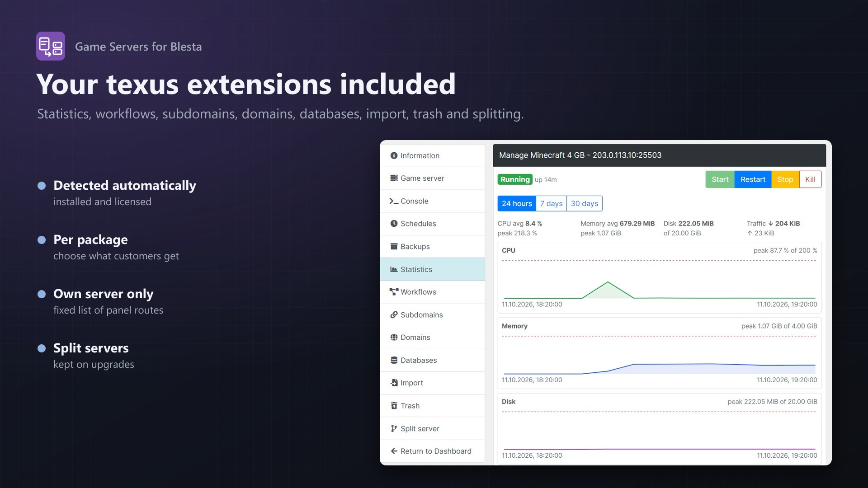Click the CPU usage chart

click(x=660, y=277)
